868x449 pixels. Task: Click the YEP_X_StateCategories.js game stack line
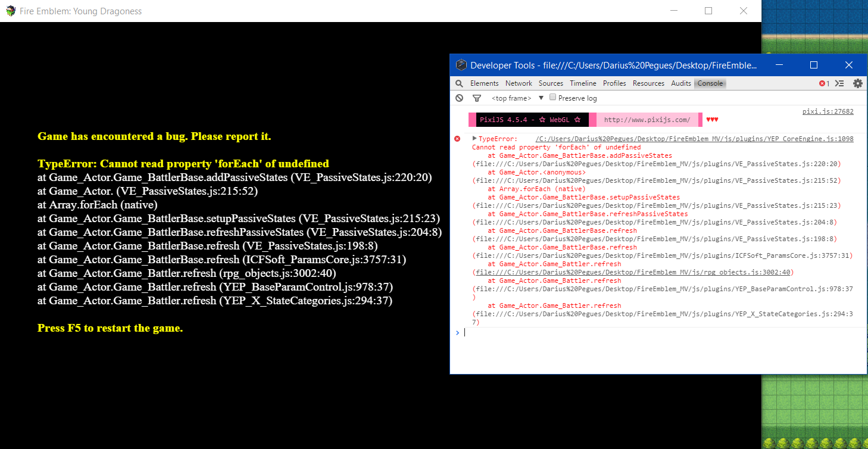coord(215,301)
